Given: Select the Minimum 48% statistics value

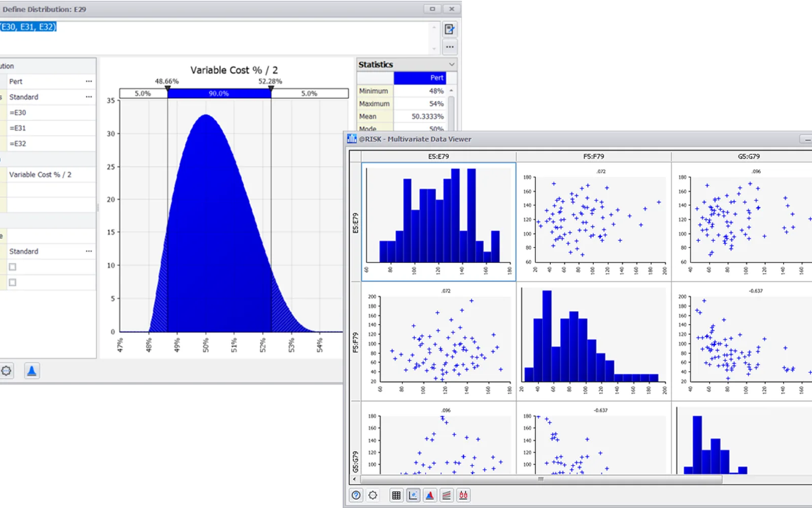Looking at the screenshot, I should coord(420,91).
